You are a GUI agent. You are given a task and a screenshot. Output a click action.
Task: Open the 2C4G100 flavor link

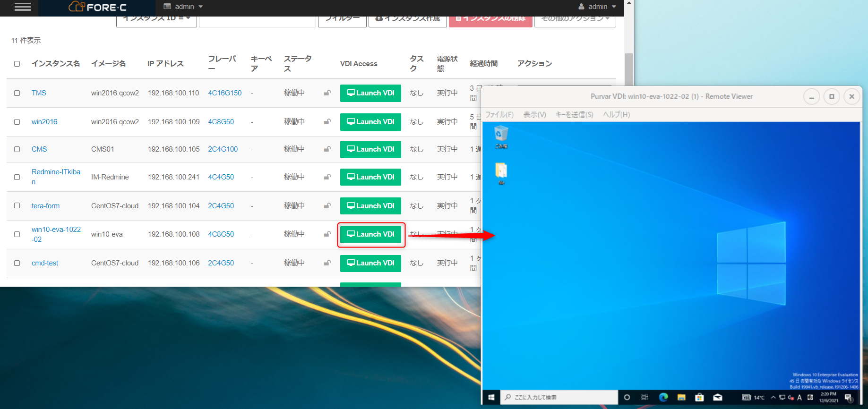pyautogui.click(x=223, y=149)
